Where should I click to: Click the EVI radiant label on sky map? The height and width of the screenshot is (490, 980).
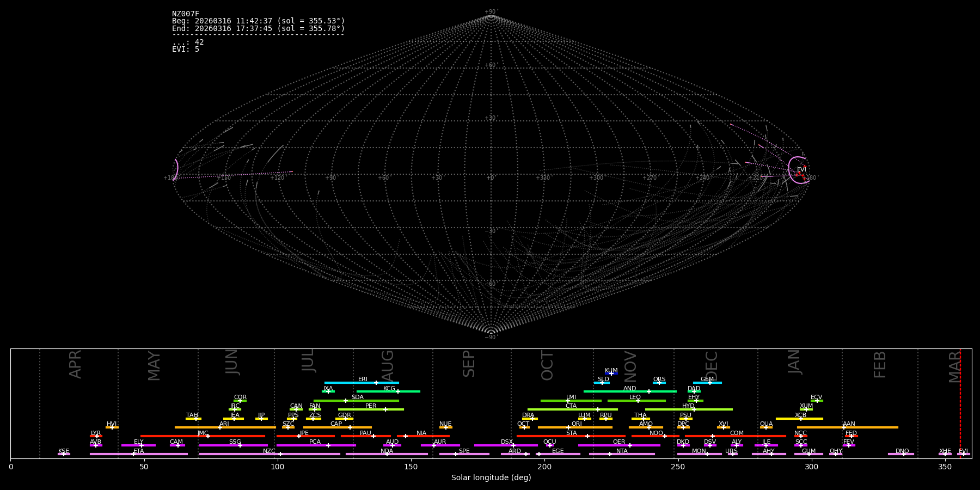801,170
